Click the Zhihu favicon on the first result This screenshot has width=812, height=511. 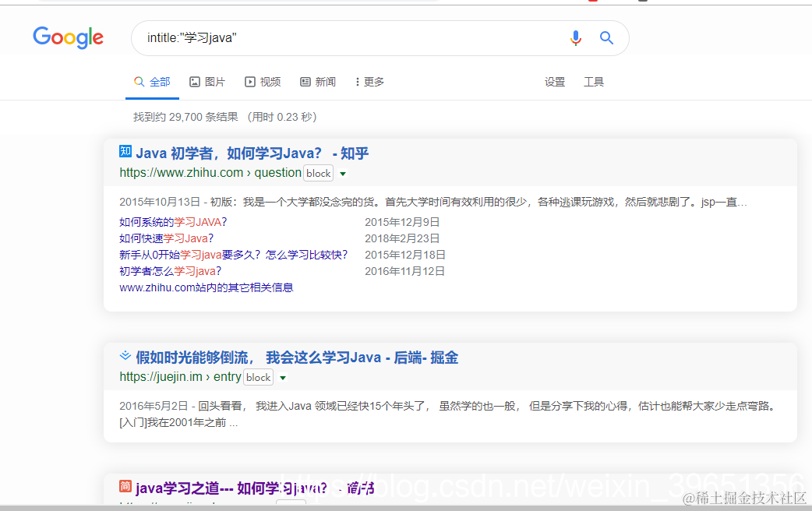pos(125,152)
